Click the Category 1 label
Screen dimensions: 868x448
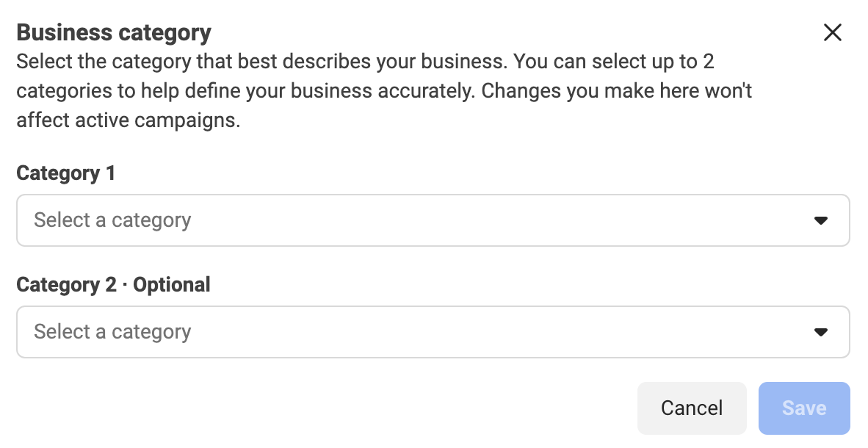tap(65, 173)
